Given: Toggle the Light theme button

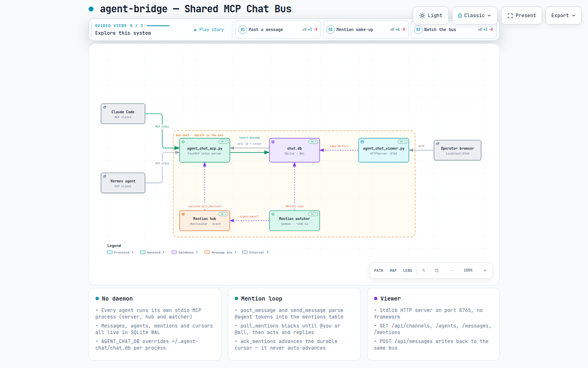Looking at the screenshot, I should (x=431, y=16).
